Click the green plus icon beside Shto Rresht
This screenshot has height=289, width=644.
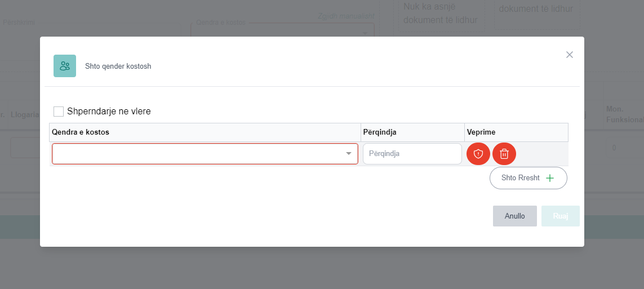click(x=550, y=178)
